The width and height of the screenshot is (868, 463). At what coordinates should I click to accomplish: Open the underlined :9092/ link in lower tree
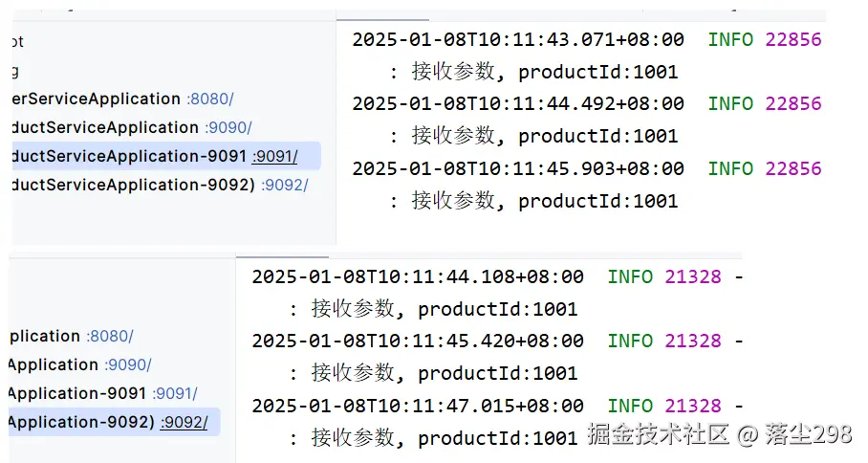point(184,421)
